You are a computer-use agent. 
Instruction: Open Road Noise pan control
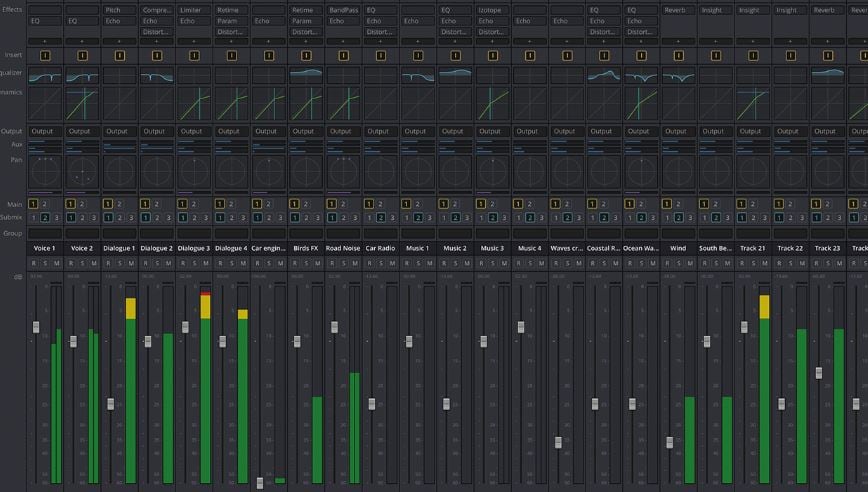[343, 172]
